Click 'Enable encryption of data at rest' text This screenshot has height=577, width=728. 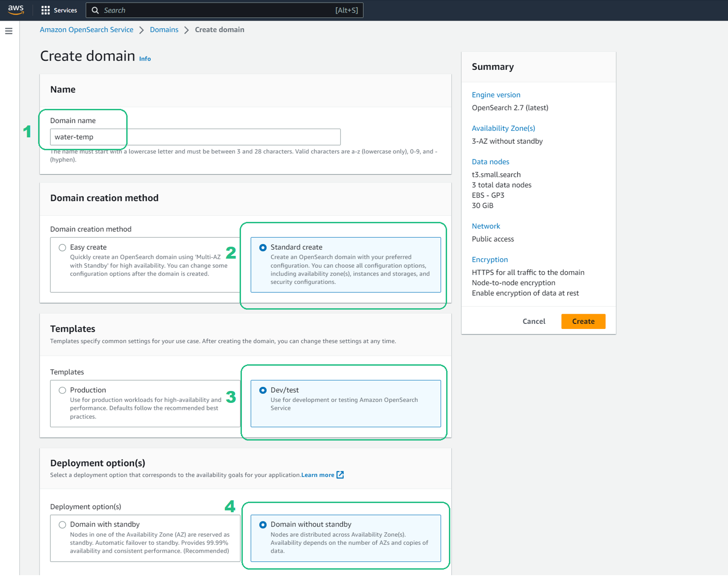[525, 293]
